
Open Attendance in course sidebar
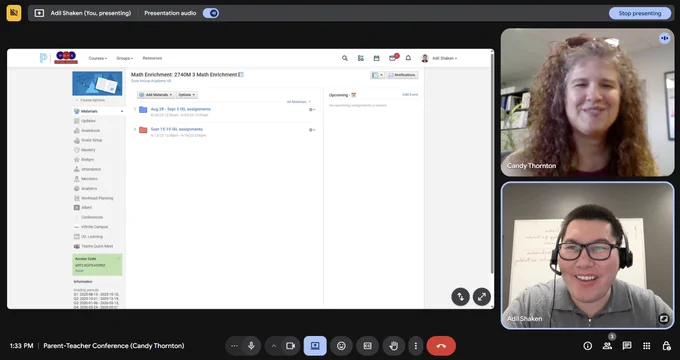[91, 169]
